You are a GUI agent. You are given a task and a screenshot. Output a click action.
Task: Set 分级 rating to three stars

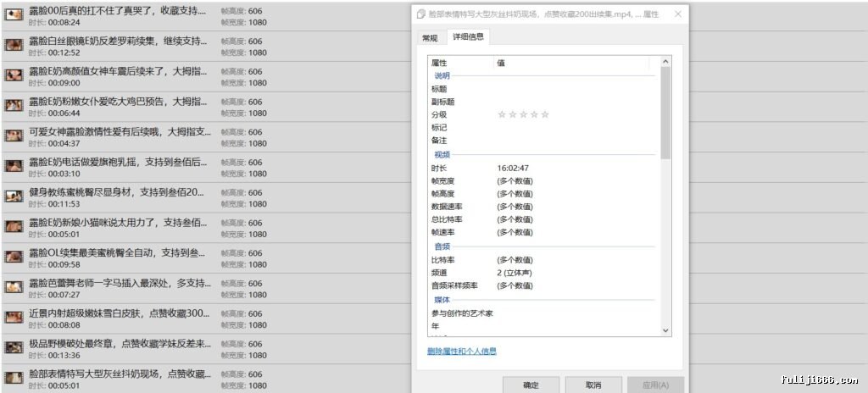[x=523, y=114]
